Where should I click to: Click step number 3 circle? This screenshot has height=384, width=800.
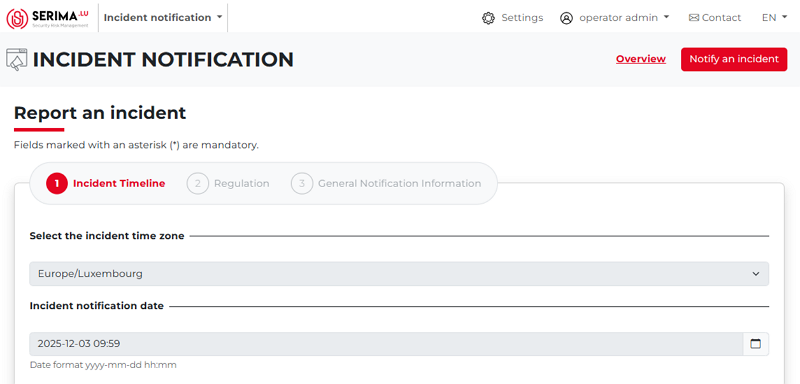point(302,184)
